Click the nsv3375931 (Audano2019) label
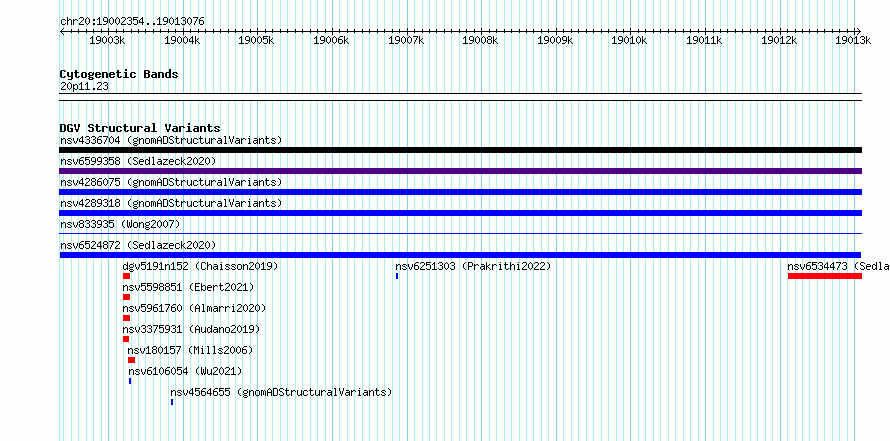The image size is (890, 441). [191, 329]
